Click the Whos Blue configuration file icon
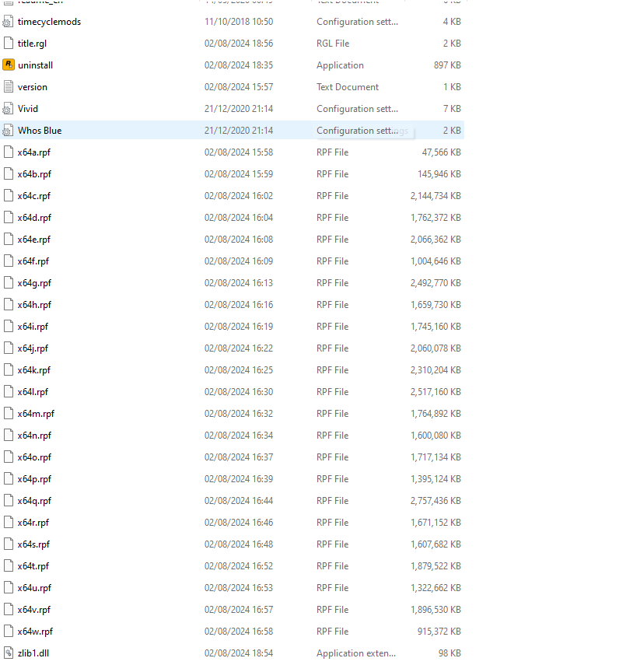Screen dimensions: 619x672 8,131
